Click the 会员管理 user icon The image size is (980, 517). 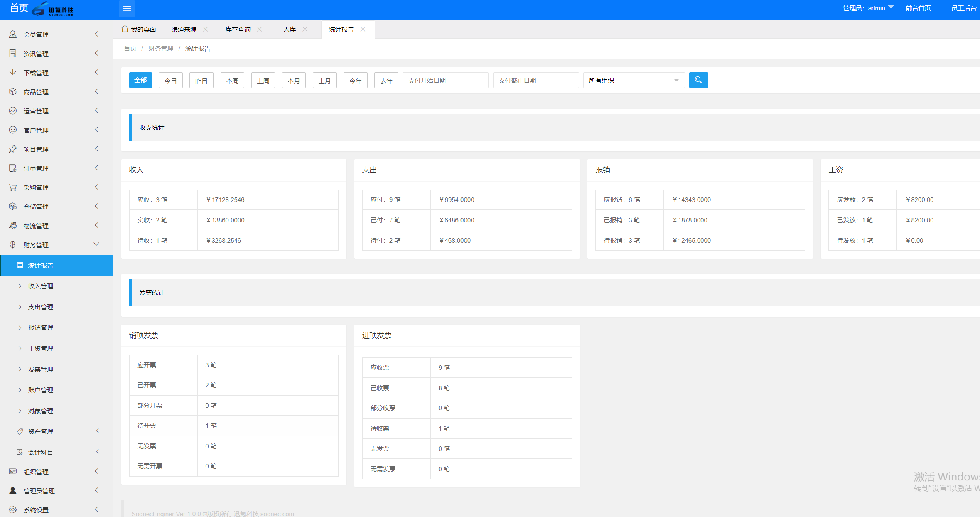13,34
